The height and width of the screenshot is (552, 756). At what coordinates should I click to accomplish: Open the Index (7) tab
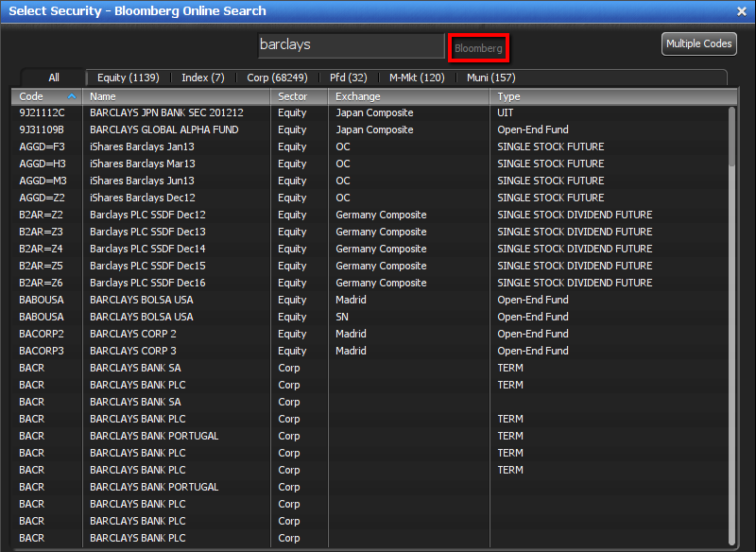pyautogui.click(x=203, y=78)
